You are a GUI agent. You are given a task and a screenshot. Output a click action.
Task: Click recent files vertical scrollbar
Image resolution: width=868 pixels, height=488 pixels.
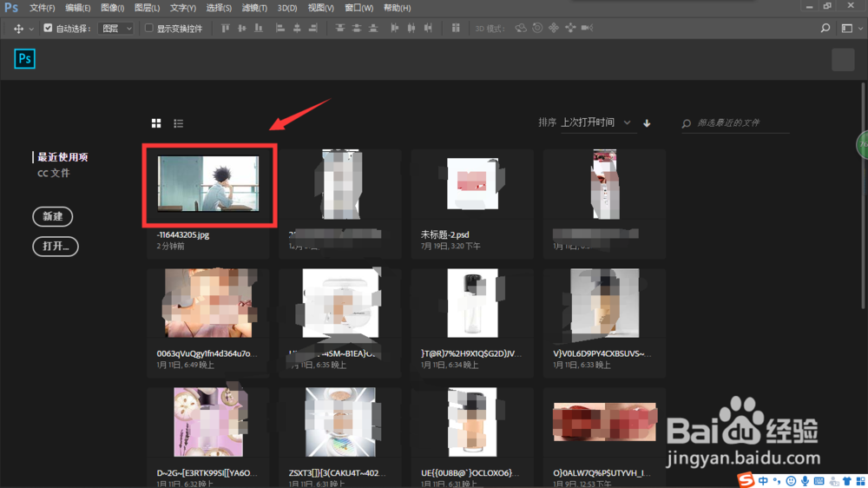point(863,195)
